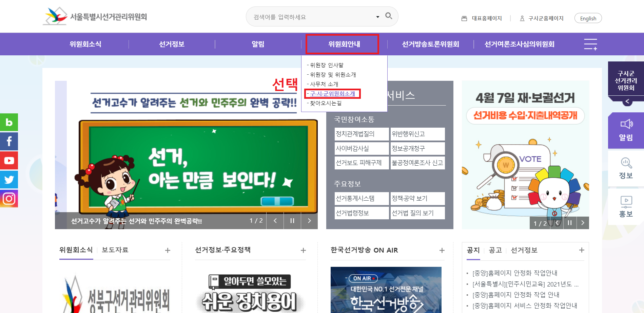
Task: Expand more 한국선거방송 ON AIR with plus icon
Action: [442, 250]
